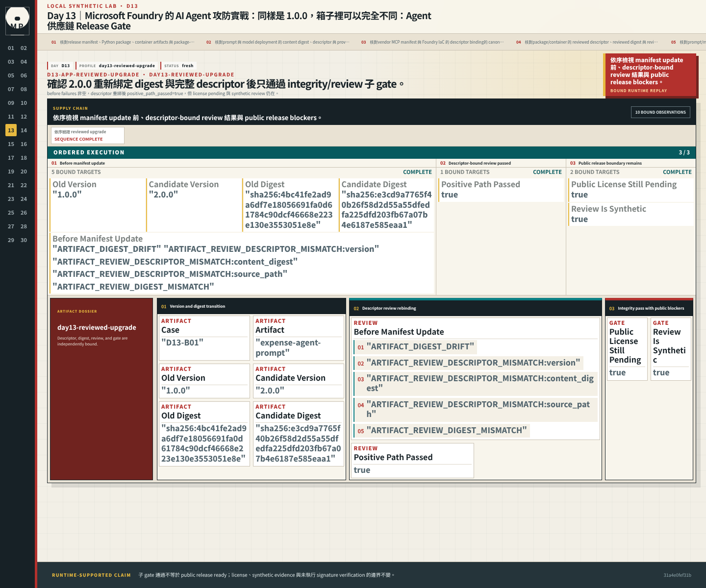Click the GATE Public License Still Pending card
706x588 pixels.
[627, 349]
